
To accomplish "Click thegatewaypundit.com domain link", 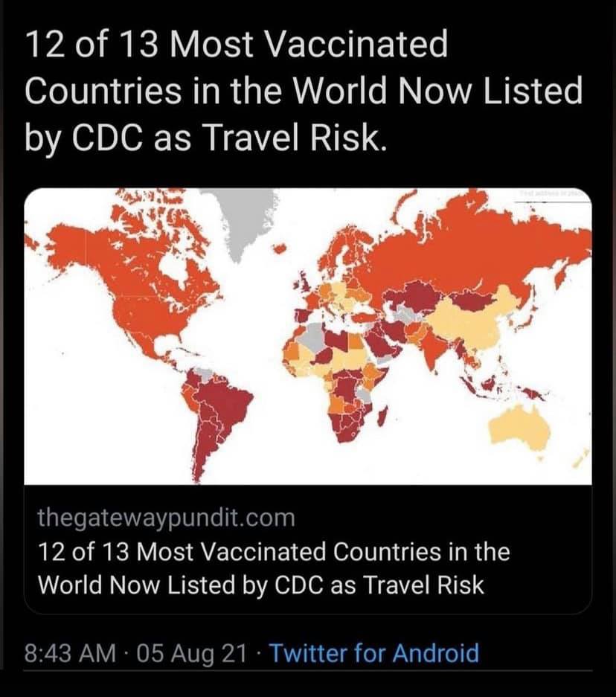I will pos(166,517).
